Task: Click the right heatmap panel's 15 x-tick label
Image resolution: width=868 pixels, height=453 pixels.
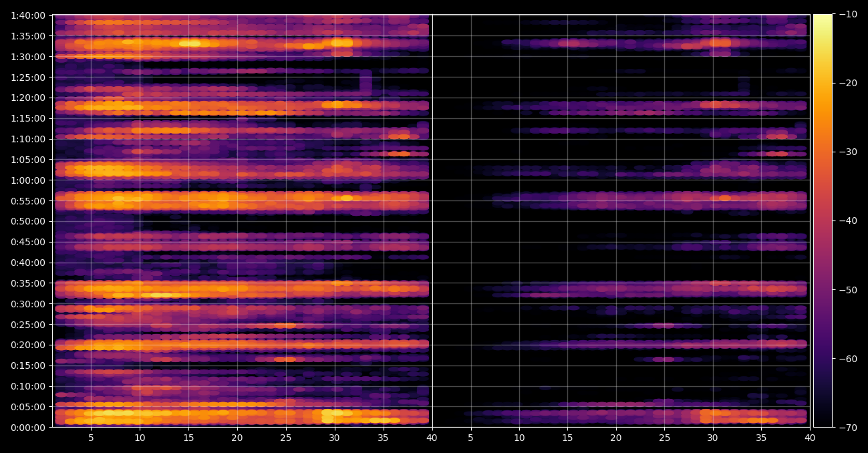Action: click(567, 438)
